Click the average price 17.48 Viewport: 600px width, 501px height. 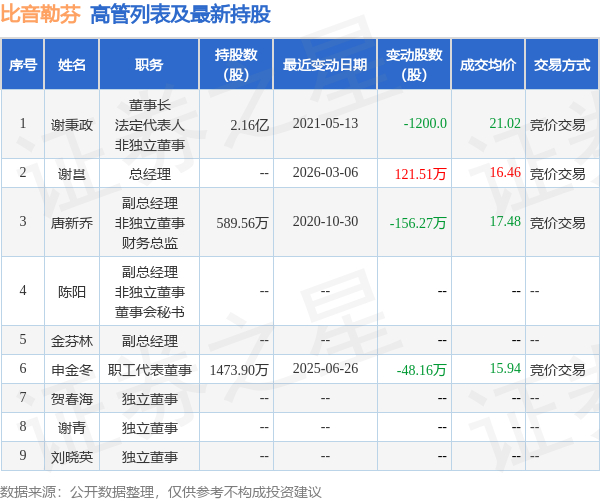pos(505,221)
